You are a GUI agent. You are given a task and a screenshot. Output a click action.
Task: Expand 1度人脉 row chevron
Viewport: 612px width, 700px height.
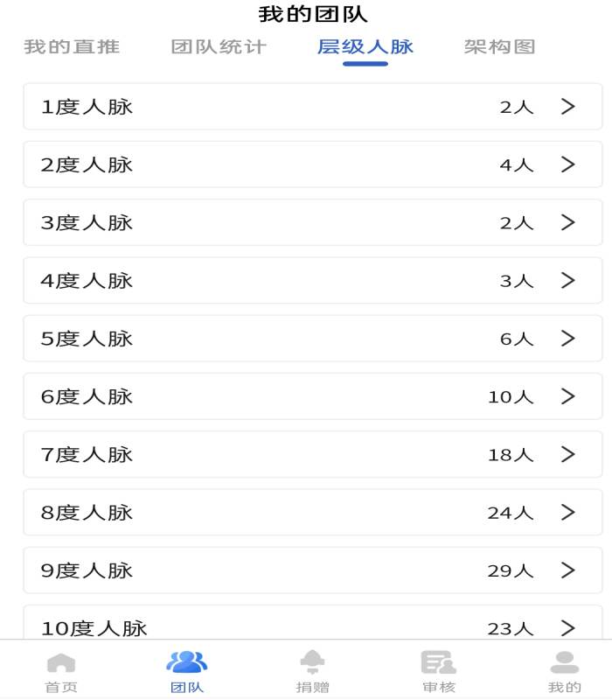568,107
